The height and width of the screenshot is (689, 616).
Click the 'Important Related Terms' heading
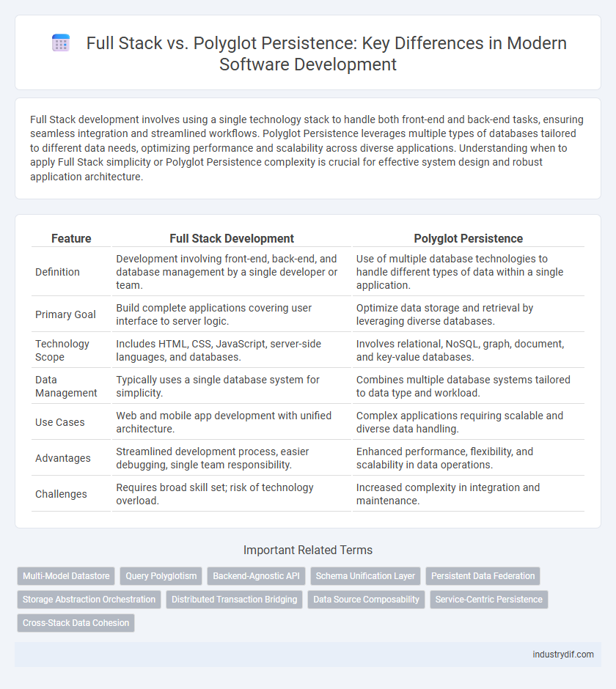pyautogui.click(x=308, y=550)
